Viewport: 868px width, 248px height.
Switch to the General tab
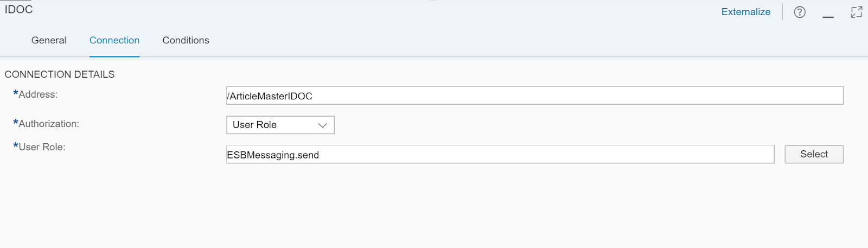pyautogui.click(x=49, y=40)
